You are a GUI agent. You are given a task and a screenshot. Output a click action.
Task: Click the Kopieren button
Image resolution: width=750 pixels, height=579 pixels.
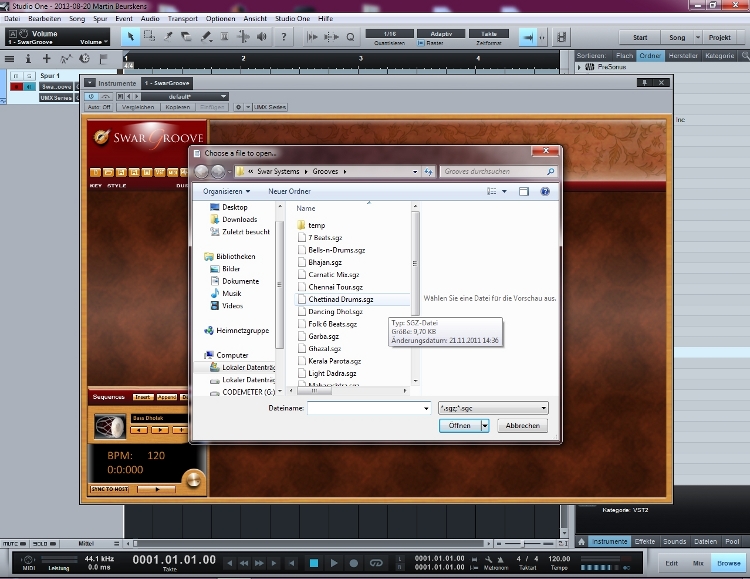coord(177,107)
